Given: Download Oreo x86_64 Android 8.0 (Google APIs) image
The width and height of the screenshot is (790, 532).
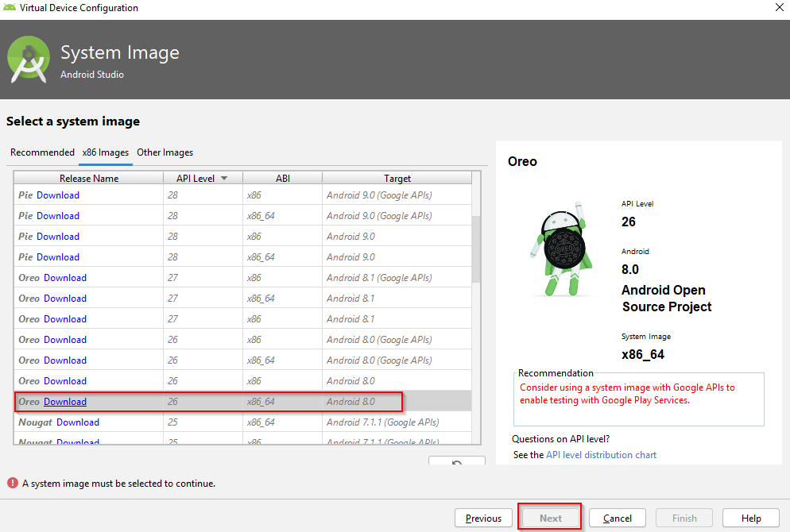Looking at the screenshot, I should [x=65, y=360].
